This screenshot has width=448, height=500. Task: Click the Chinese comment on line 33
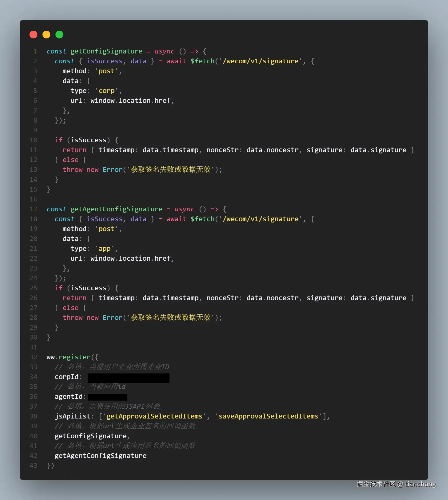[x=112, y=367]
